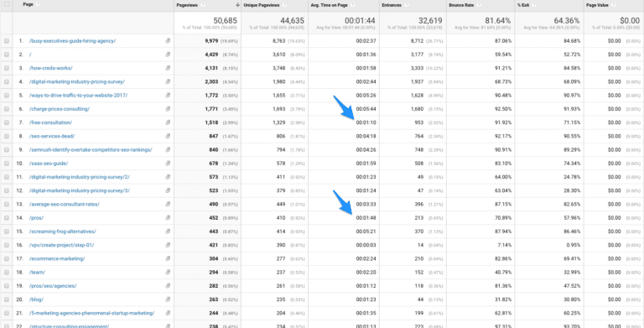Click the total Bounce Rate value 81.64%
The width and height of the screenshot is (644, 328).
(497, 20)
